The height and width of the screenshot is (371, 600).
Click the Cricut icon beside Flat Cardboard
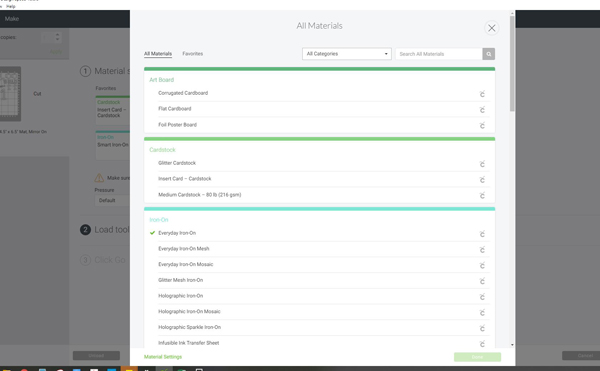click(482, 110)
